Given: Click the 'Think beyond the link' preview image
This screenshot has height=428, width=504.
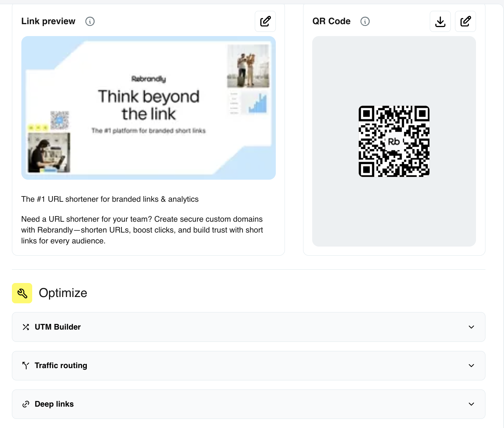Looking at the screenshot, I should point(148,108).
